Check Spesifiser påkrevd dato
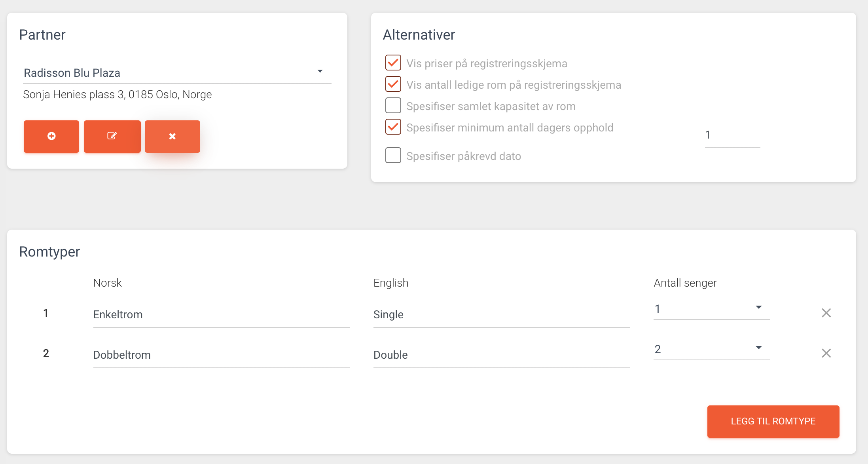Viewport: 868px width, 464px height. [393, 155]
